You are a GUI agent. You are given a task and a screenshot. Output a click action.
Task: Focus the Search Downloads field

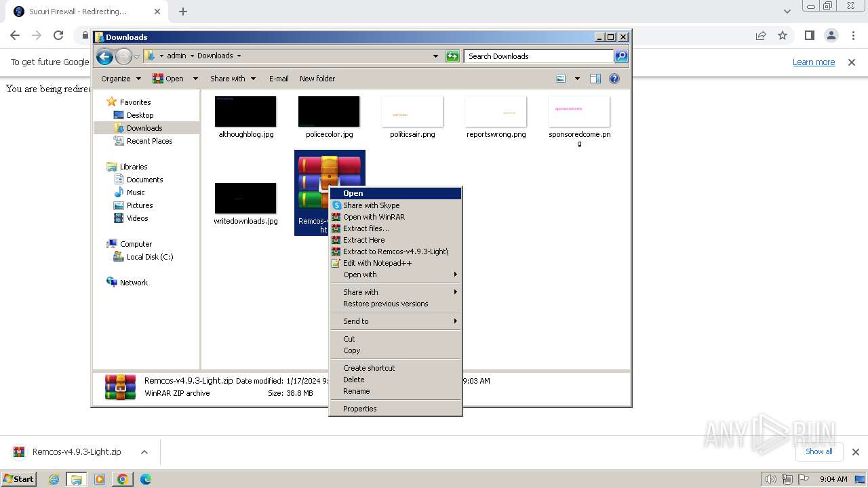coord(539,56)
